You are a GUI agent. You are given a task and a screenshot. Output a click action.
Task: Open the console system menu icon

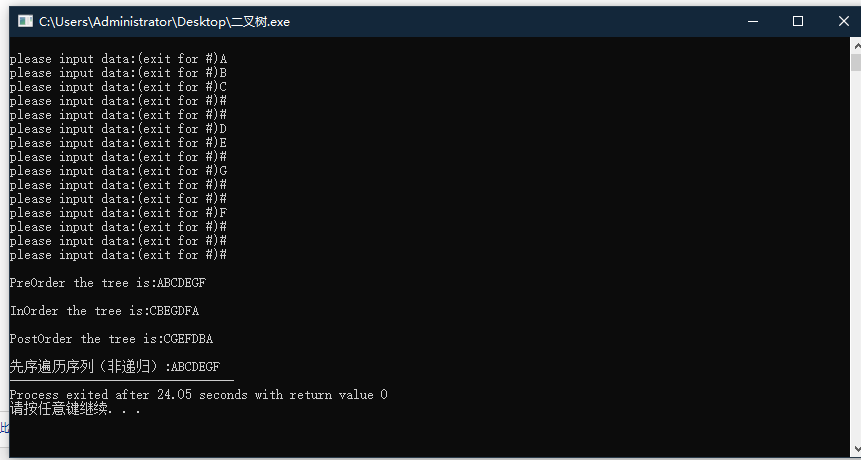click(x=25, y=21)
